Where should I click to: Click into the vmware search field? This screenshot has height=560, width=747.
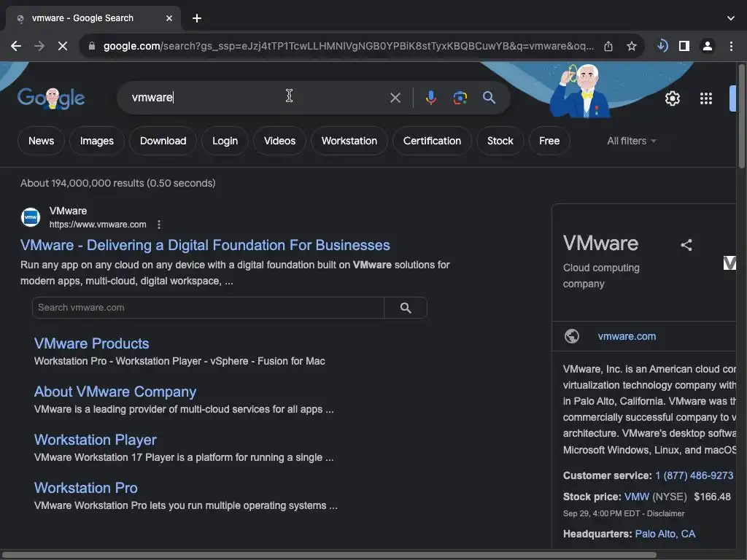[258, 98]
